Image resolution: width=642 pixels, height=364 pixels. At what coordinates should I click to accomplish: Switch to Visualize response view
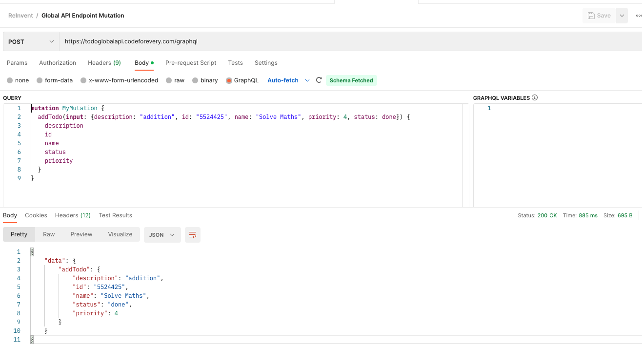point(120,234)
